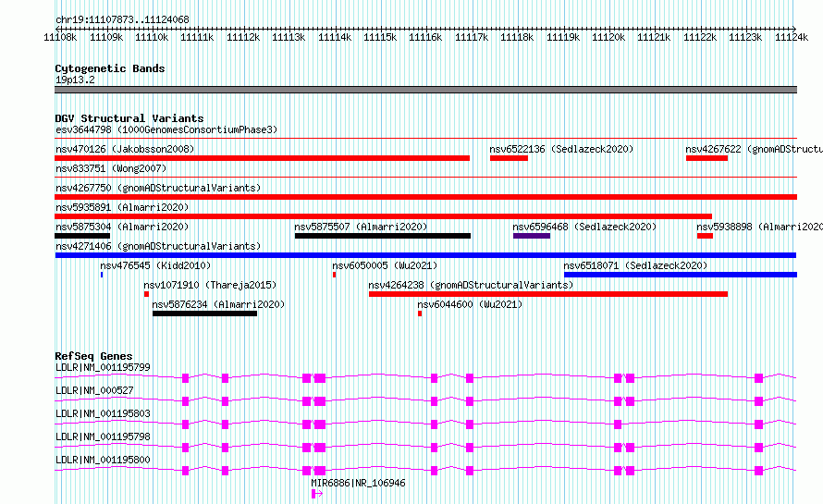Select the LDLR NM_000527 transcript track
Viewport: 823px width, 504px height.
425,400
